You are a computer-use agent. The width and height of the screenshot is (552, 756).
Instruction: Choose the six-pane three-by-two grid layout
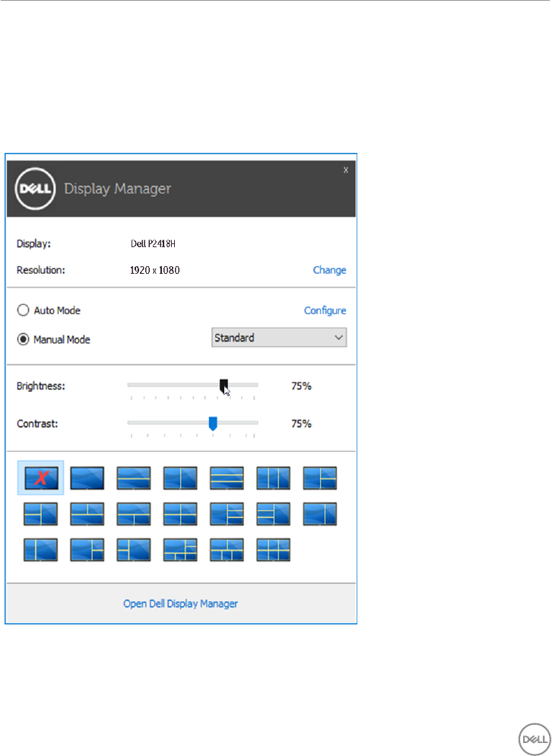274,550
